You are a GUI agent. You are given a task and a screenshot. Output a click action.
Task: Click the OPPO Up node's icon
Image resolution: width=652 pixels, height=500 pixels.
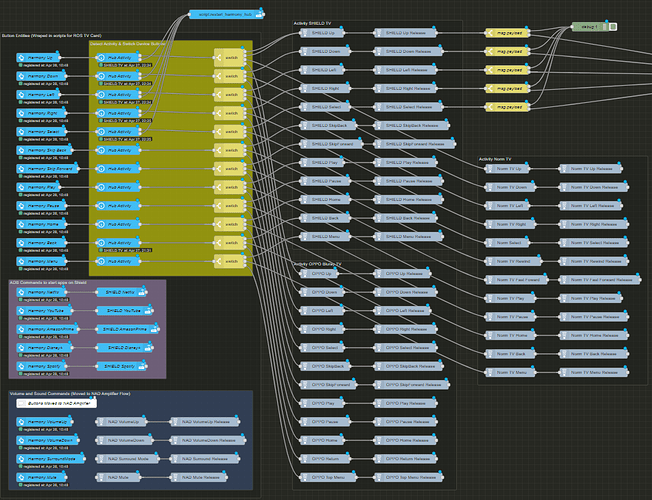(x=304, y=274)
